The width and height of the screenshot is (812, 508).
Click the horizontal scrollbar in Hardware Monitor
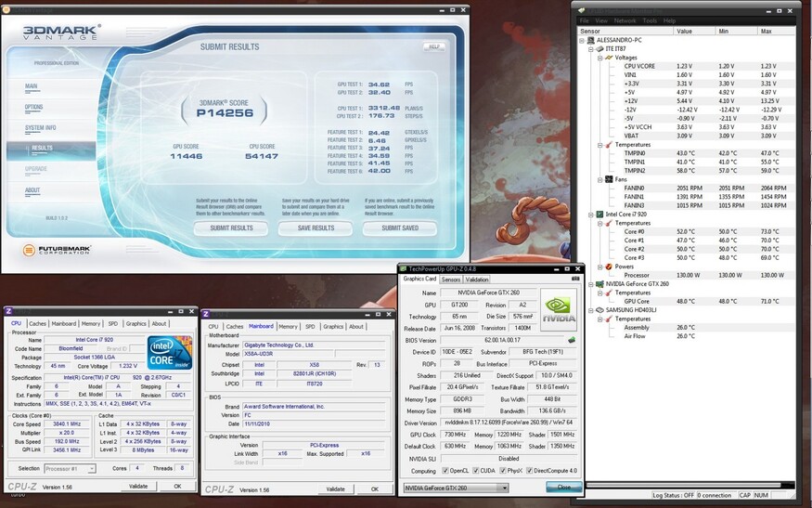pos(684,485)
